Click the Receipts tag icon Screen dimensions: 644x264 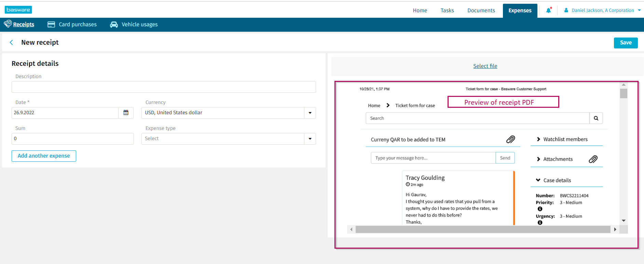[8, 24]
